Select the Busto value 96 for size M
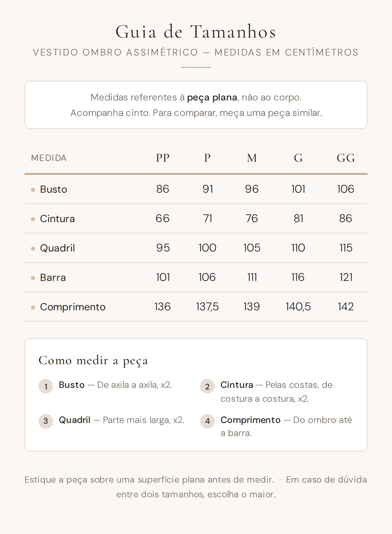Viewport: 392px width, 534px height. coord(252,189)
